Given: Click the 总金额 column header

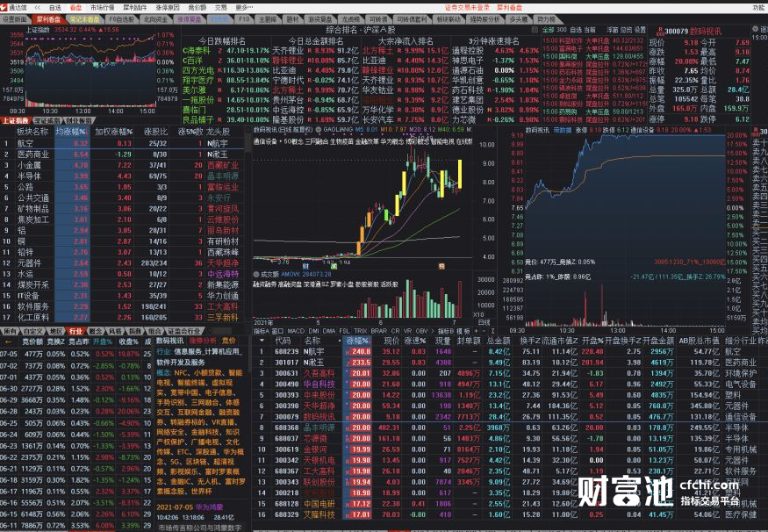Looking at the screenshot, I should (499, 341).
